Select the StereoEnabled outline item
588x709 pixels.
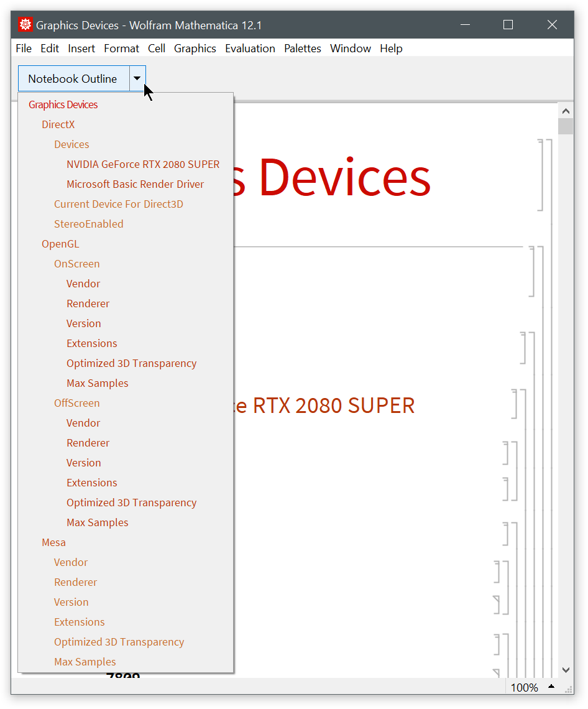88,224
